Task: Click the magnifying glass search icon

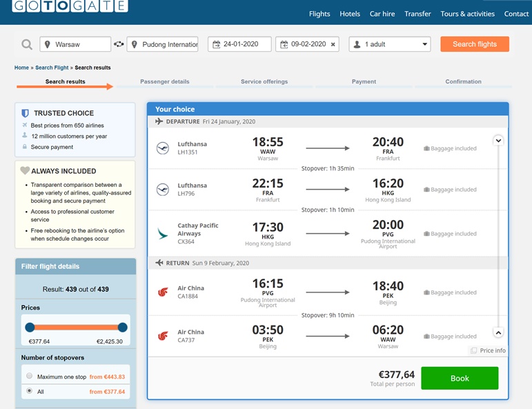Action: (27, 44)
